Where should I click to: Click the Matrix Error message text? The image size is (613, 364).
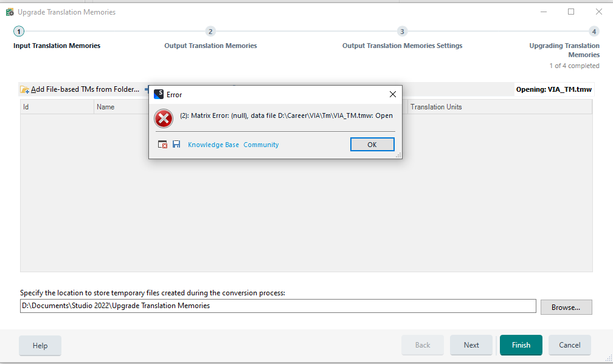click(286, 115)
